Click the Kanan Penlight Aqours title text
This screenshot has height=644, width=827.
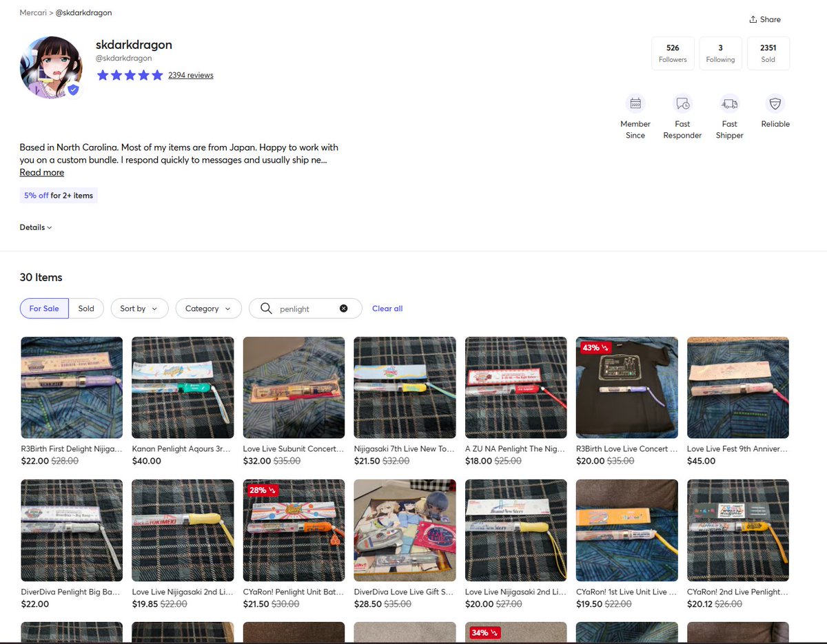point(183,449)
